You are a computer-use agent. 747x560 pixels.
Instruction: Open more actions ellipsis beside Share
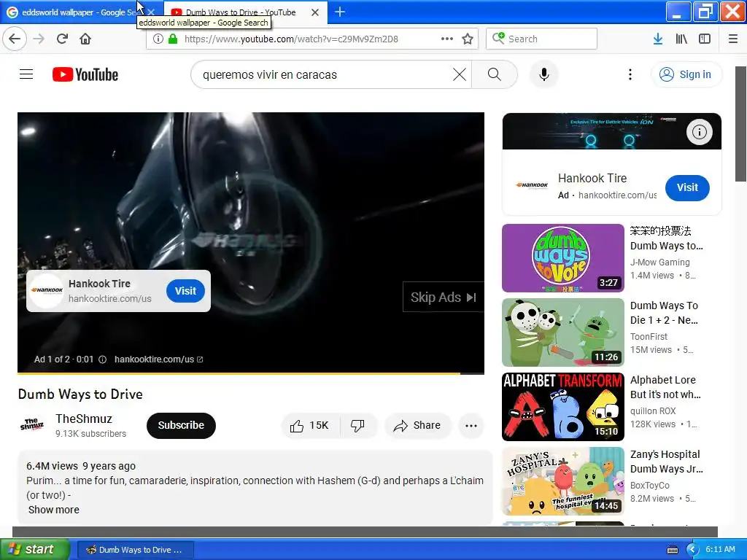(x=471, y=425)
